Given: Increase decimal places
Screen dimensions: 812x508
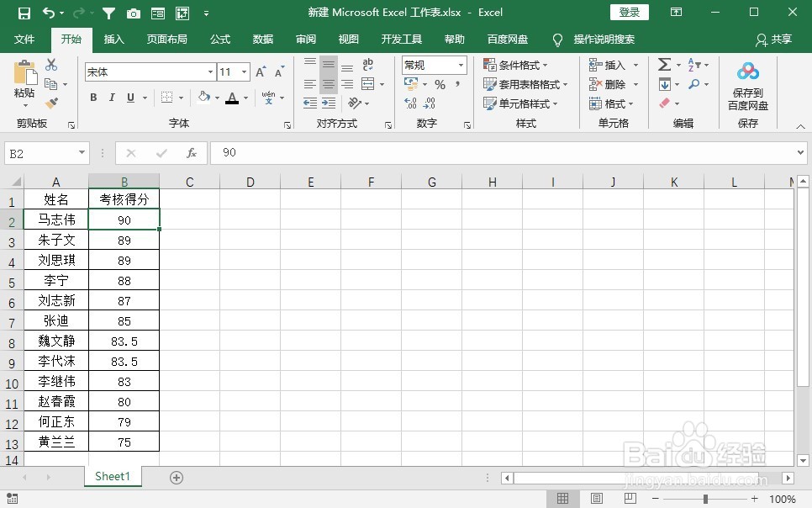Looking at the screenshot, I should tap(410, 103).
